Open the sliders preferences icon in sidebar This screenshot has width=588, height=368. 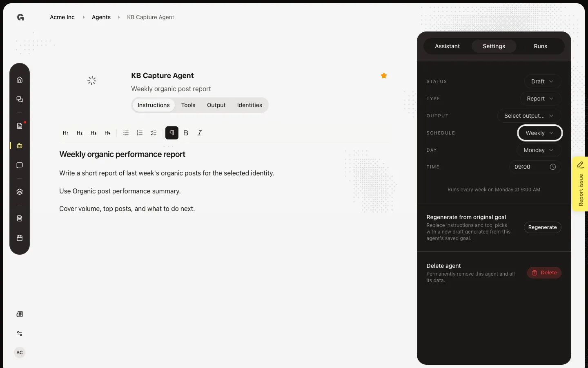20,334
